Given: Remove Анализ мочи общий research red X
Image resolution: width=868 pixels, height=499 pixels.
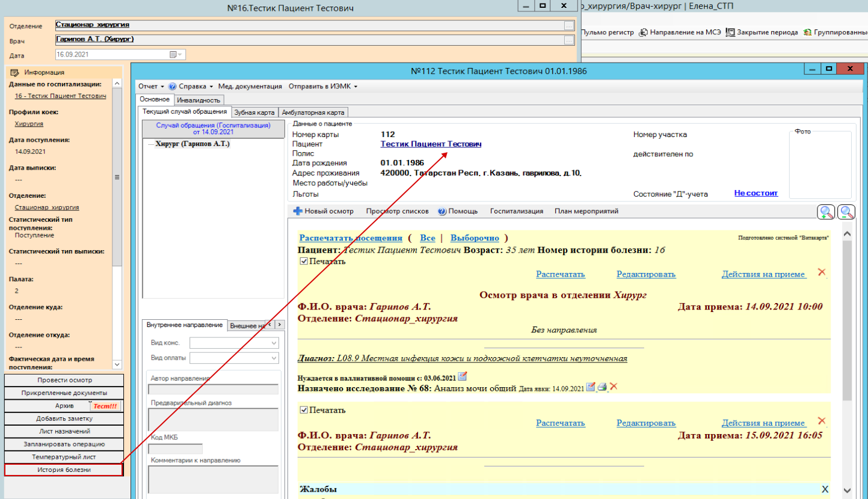Looking at the screenshot, I should click(x=614, y=387).
